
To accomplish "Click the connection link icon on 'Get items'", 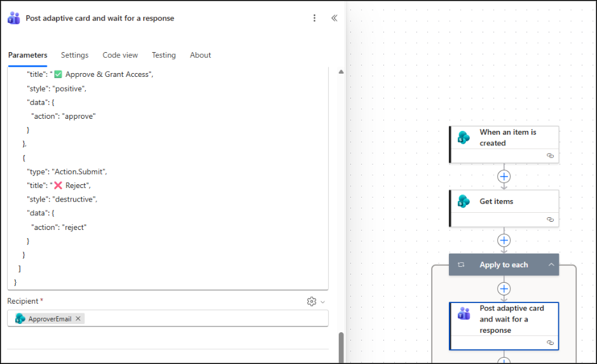I will pos(550,220).
